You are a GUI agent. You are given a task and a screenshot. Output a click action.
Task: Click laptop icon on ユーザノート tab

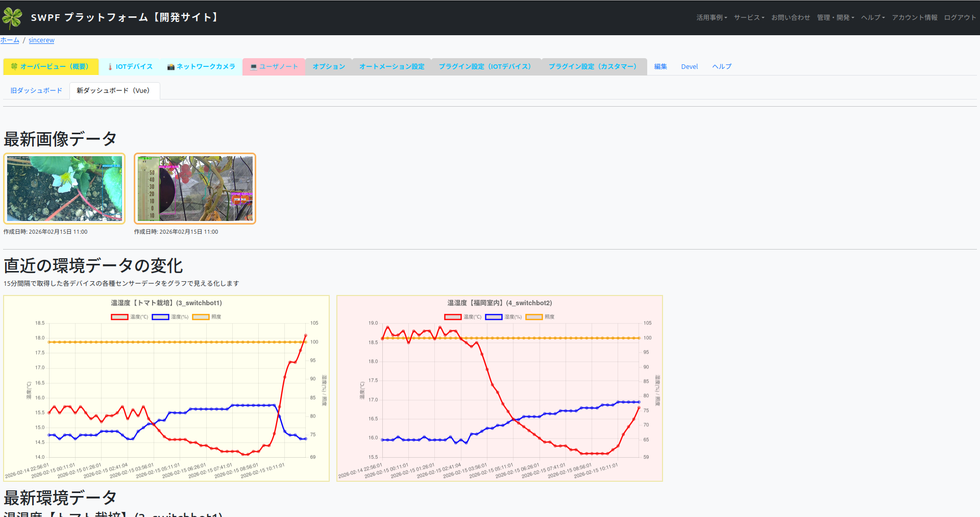pos(253,67)
